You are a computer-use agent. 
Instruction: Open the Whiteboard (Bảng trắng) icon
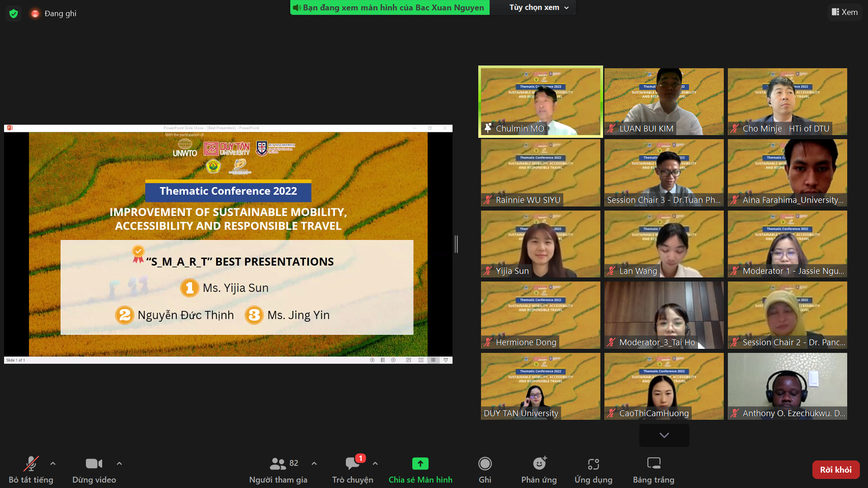653,464
